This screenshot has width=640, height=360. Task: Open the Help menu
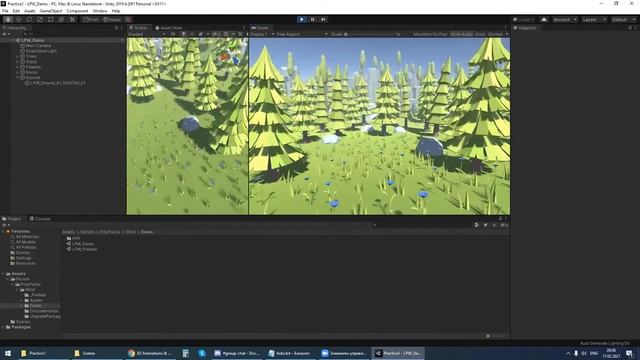(x=116, y=11)
